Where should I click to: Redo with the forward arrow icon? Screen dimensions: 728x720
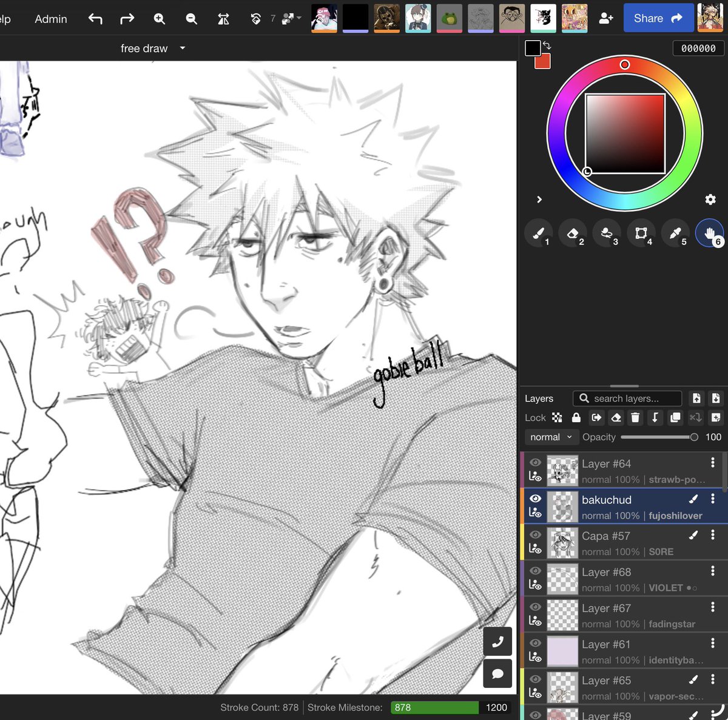(x=127, y=19)
